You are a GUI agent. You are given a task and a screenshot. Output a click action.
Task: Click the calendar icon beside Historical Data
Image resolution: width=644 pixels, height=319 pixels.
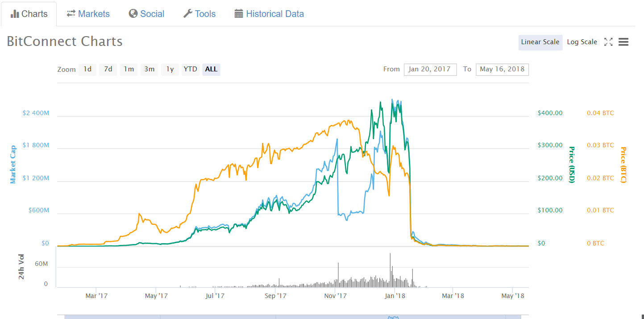tap(239, 14)
